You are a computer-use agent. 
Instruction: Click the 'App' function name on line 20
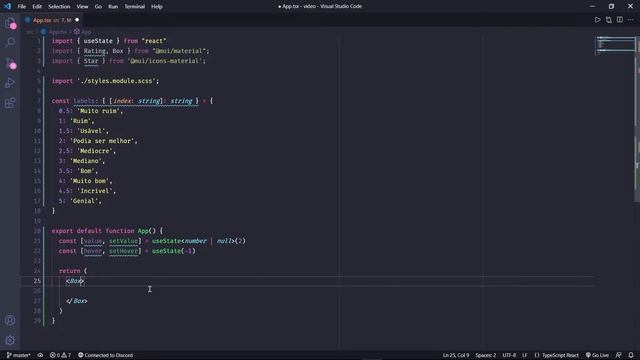[x=143, y=231]
